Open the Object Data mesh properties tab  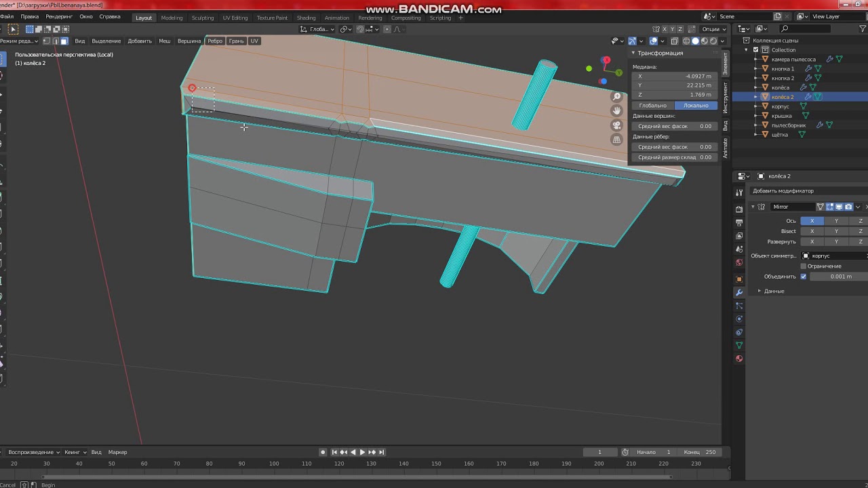pyautogui.click(x=739, y=345)
